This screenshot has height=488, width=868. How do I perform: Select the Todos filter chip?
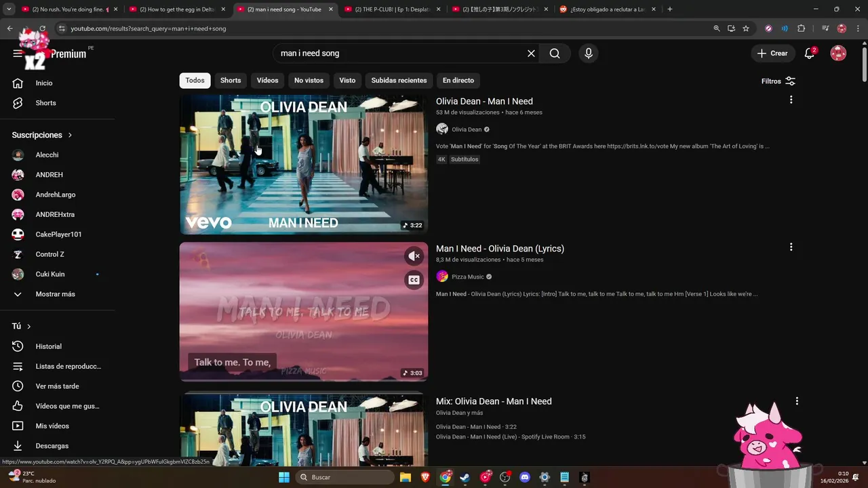pos(195,81)
